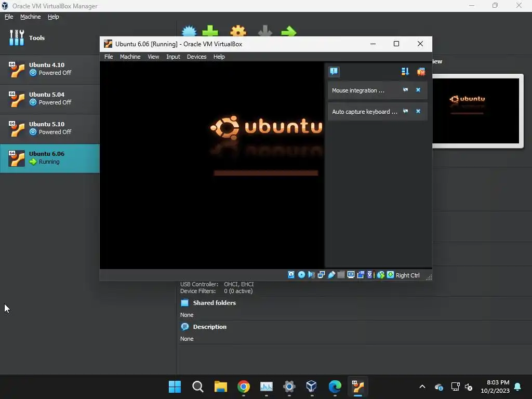
Task: Click the hard disk indicator in VM status bar
Action: point(291,275)
